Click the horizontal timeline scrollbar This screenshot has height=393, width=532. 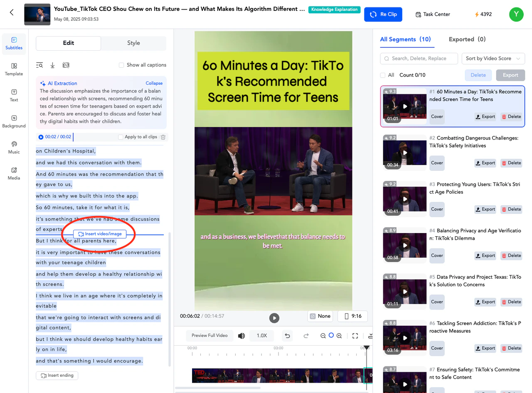tap(218, 388)
